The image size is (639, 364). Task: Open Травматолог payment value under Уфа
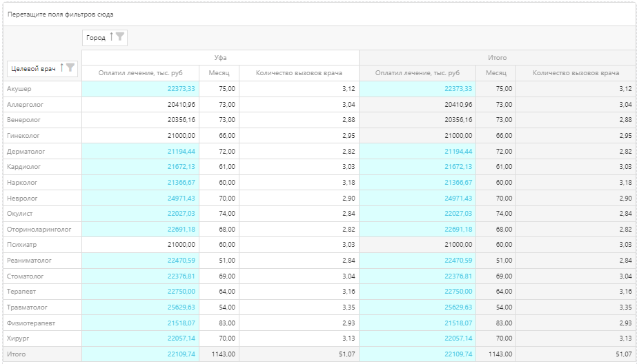[181, 307]
